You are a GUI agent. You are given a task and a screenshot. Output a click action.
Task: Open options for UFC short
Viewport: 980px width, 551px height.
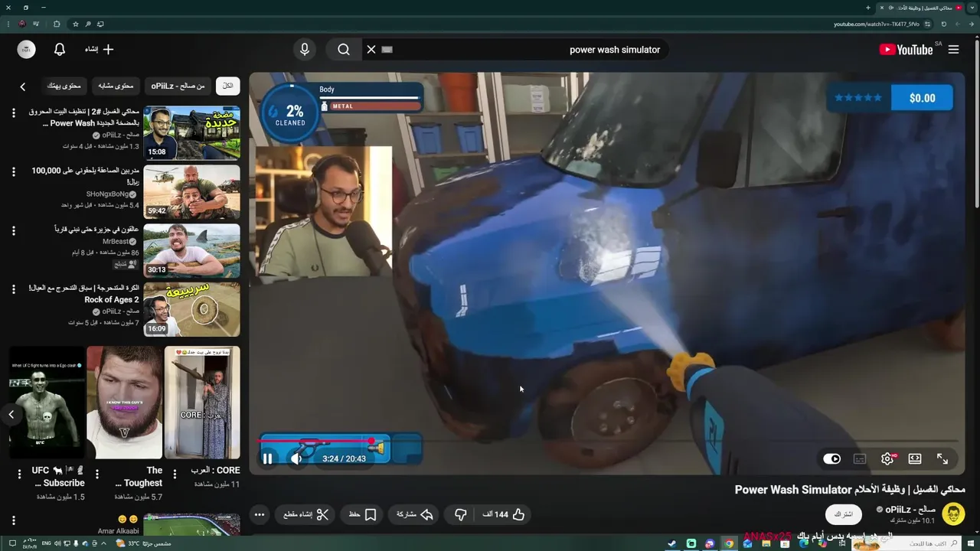[19, 473]
